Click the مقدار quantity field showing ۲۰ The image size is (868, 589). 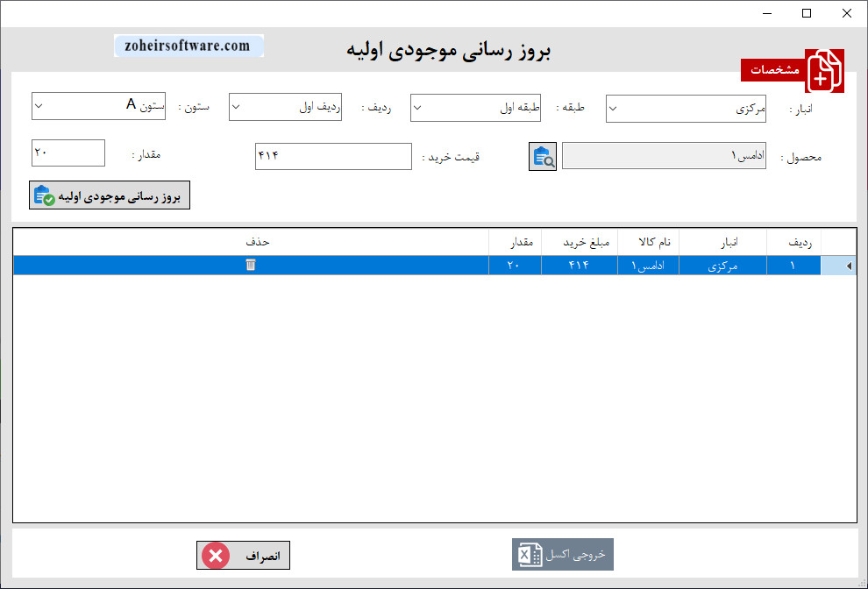[x=68, y=152]
